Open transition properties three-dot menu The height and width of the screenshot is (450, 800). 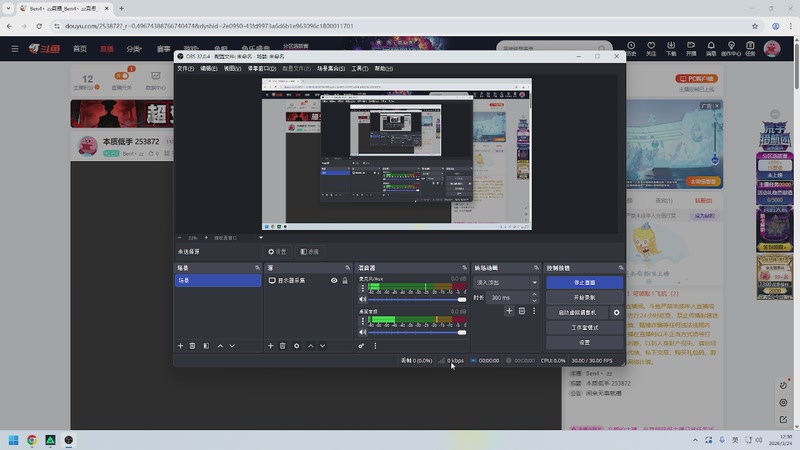pyautogui.click(x=534, y=311)
